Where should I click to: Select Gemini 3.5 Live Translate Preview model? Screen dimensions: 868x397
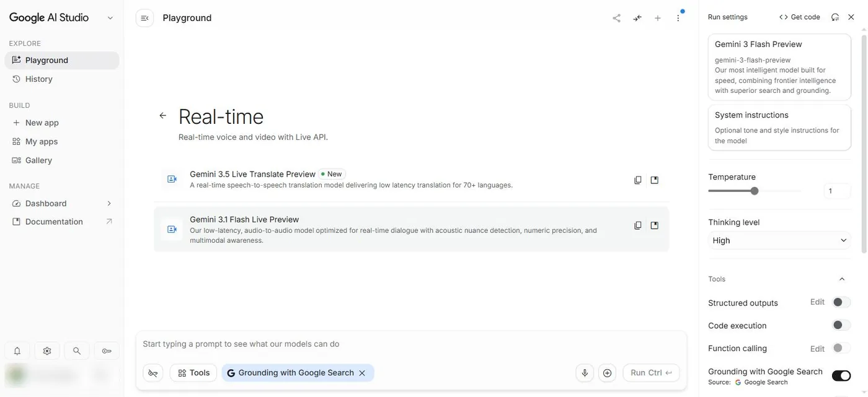[x=411, y=180]
